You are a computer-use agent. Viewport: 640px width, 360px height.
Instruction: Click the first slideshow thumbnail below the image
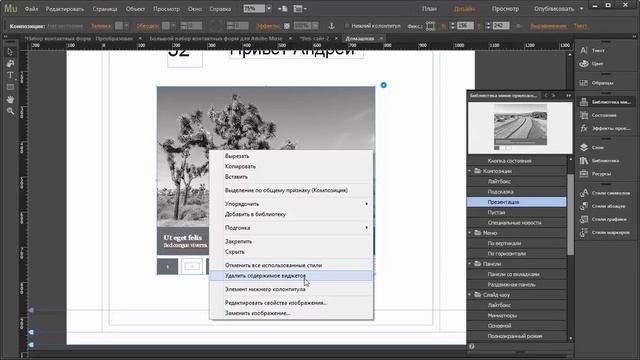167,267
